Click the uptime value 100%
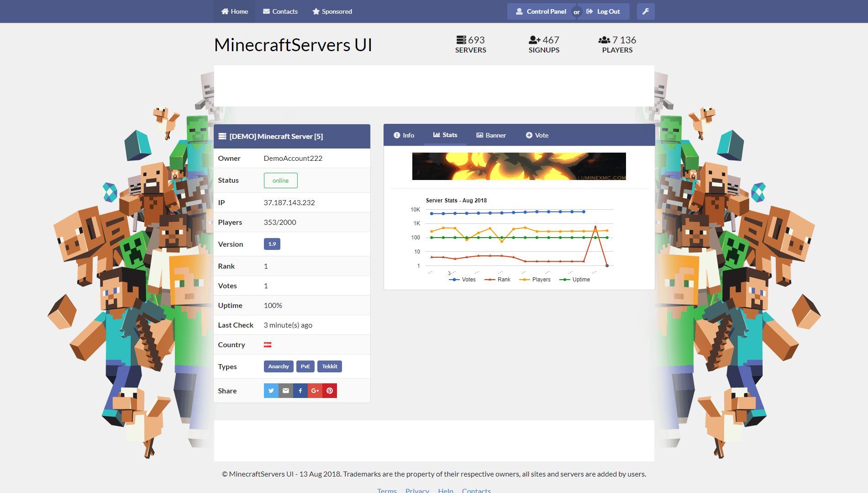Image resolution: width=868 pixels, height=493 pixels. point(273,305)
